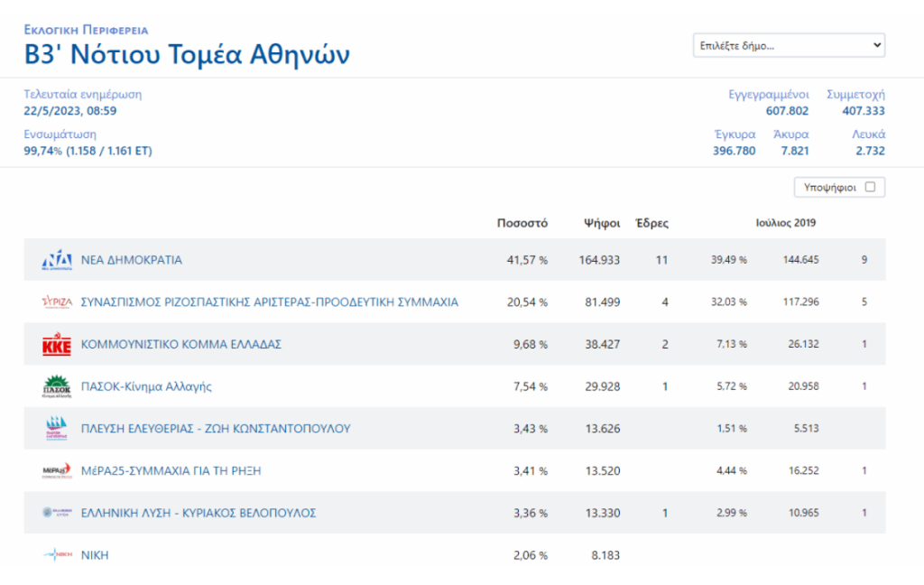The width and height of the screenshot is (924, 585).
Task: Click the MeRA25 party logo
Action: coord(57,470)
